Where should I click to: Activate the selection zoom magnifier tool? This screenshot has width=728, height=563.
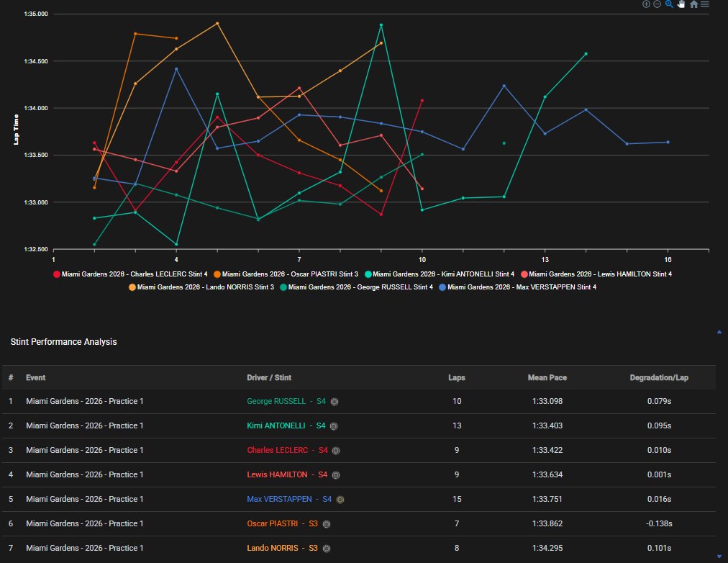(x=669, y=4)
